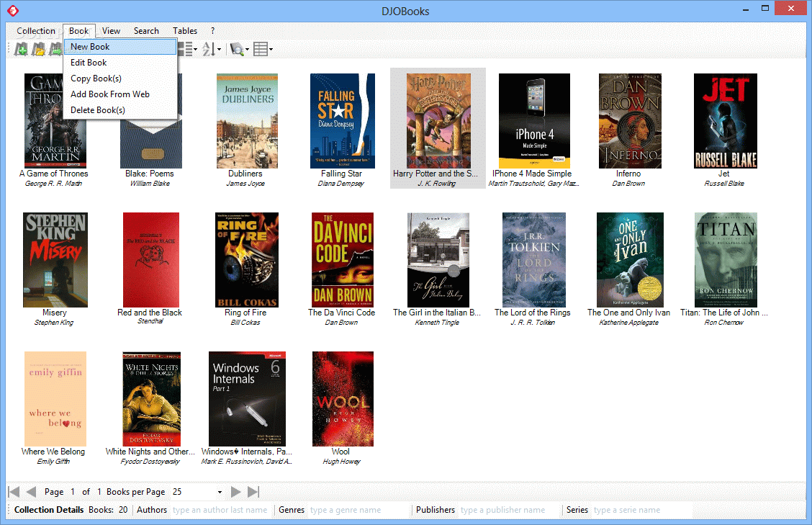
Task: Select The One and Only Ivan cover
Action: [x=630, y=260]
